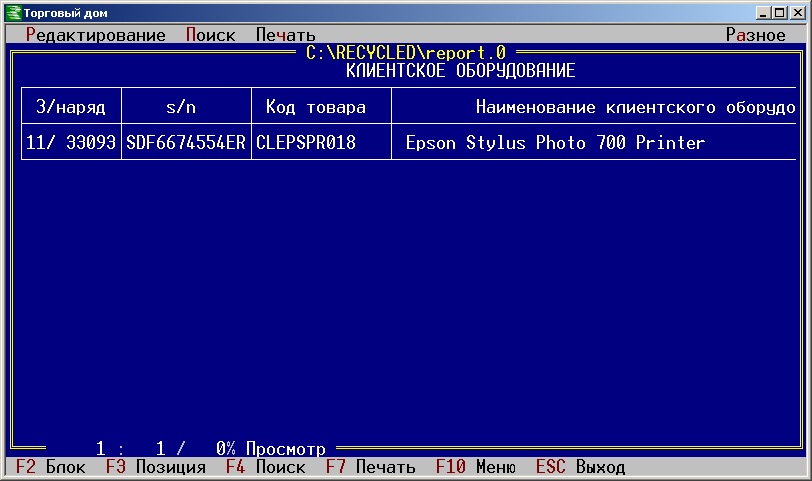The height and width of the screenshot is (481, 812).
Task: Click the s/n column header
Action: [186, 107]
